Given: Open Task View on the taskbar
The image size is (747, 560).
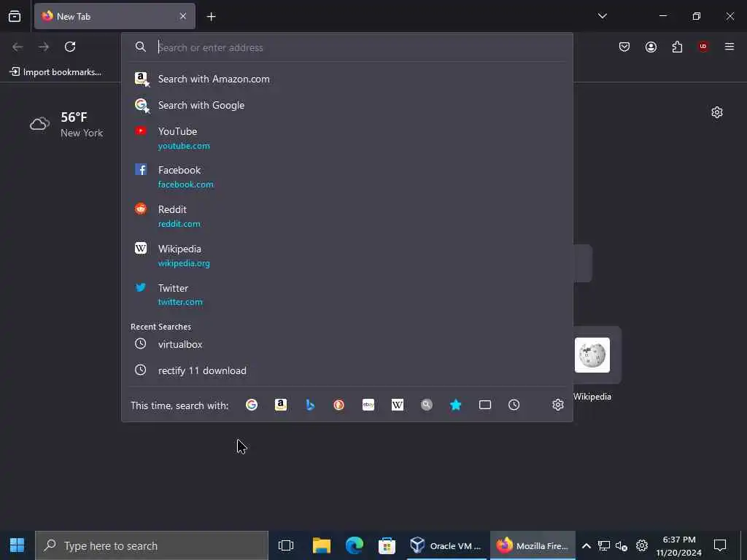Looking at the screenshot, I should (x=286, y=545).
